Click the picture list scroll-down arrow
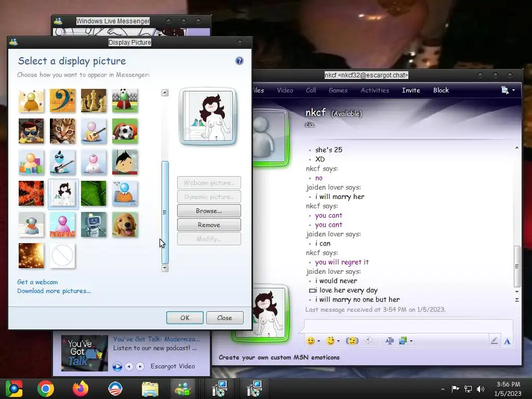The image size is (532, 399). coord(165,268)
